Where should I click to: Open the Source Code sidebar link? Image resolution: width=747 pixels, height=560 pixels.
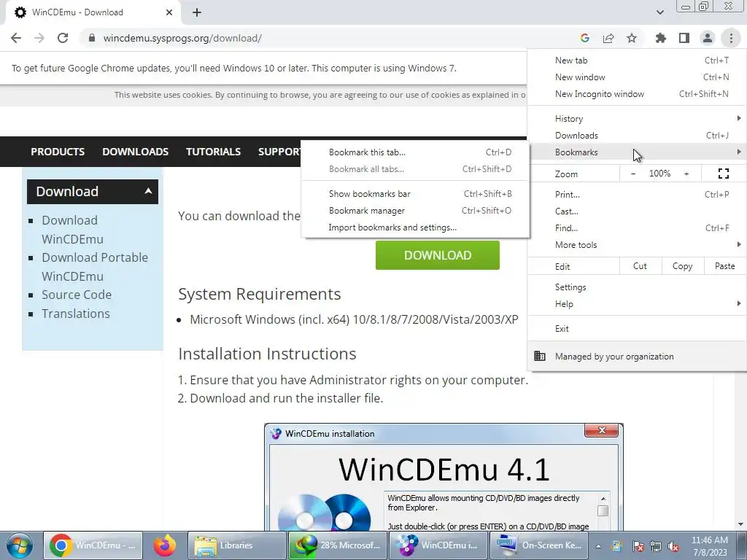[76, 295]
